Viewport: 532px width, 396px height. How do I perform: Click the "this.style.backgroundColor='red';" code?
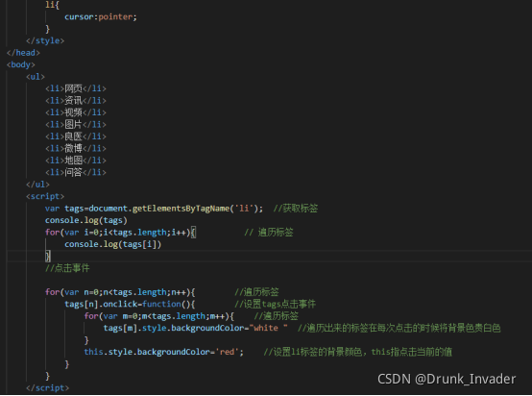pyautogui.click(x=164, y=352)
